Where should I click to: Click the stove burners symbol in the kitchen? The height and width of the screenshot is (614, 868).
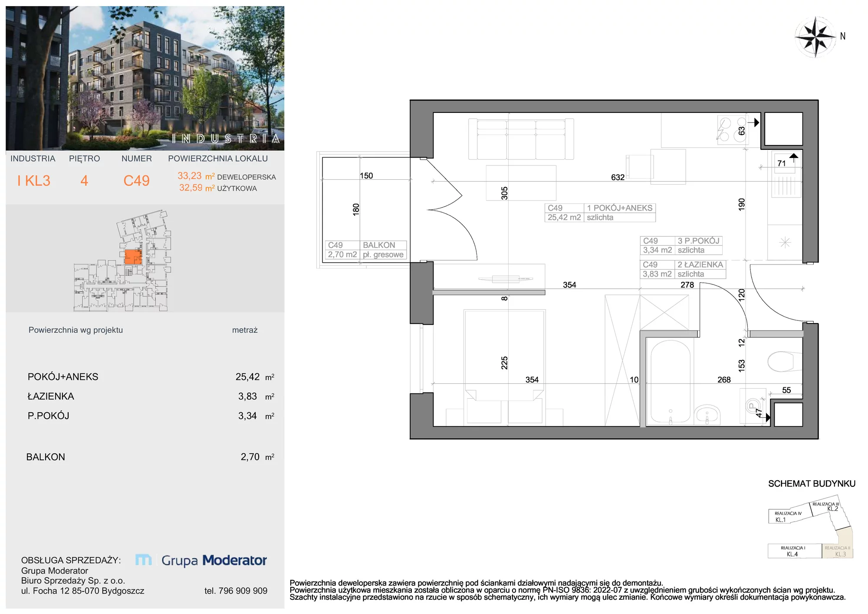(732, 130)
